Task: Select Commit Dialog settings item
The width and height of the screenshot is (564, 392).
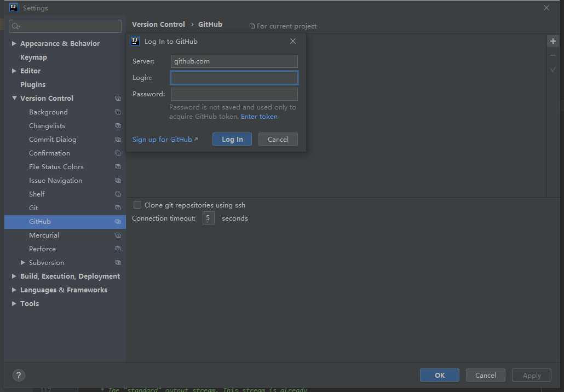Action: (x=53, y=139)
